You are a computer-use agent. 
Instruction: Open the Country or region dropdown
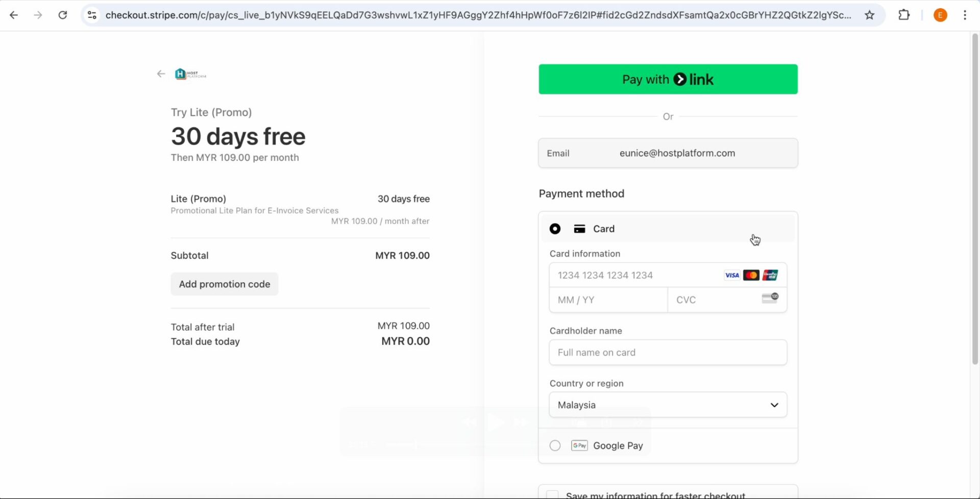[668, 405]
